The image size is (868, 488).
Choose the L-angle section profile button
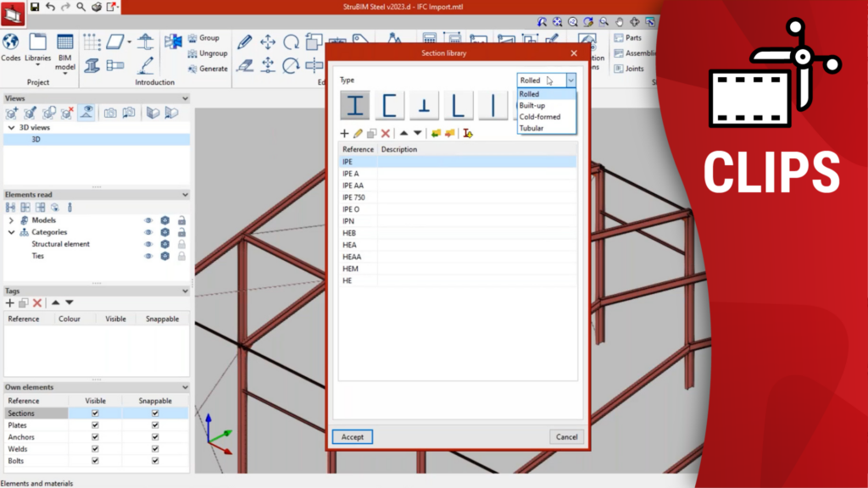tap(459, 106)
